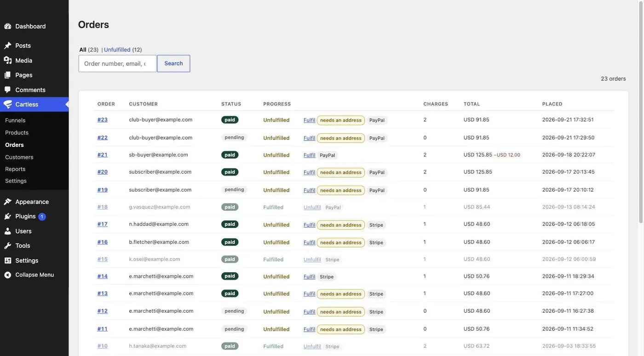Unfulfil order #15
Image resolution: width=644 pixels, height=356 pixels.
click(x=312, y=260)
